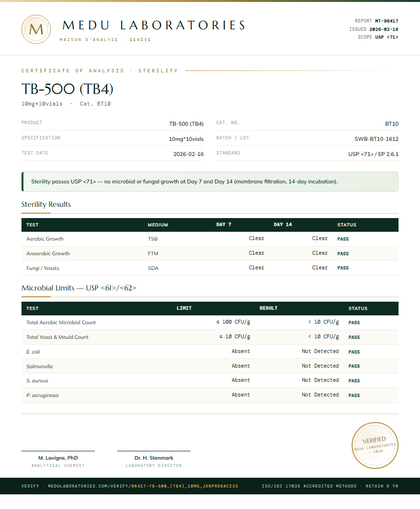
Task: Click the MEDIUM column header
Action: (x=158, y=224)
